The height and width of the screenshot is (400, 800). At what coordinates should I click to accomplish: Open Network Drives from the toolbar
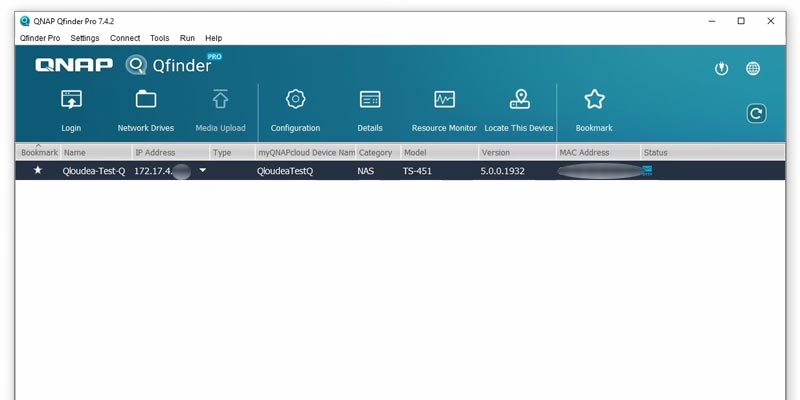point(146,99)
